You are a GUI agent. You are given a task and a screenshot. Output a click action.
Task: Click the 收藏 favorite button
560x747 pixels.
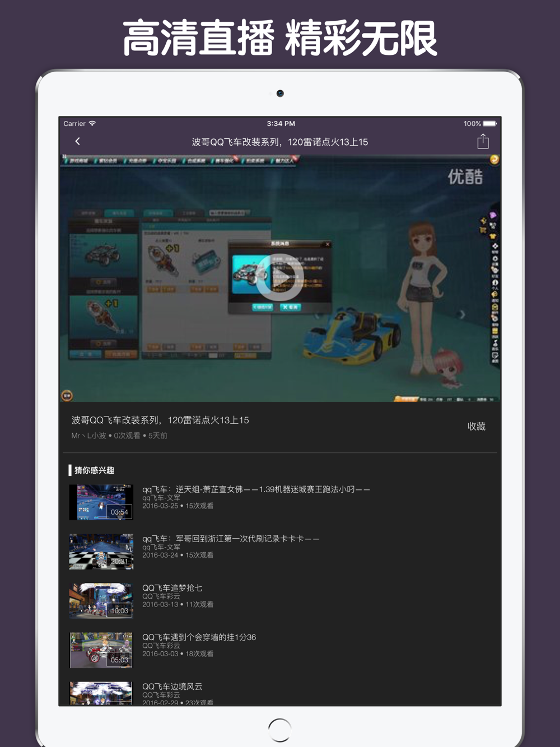(477, 427)
